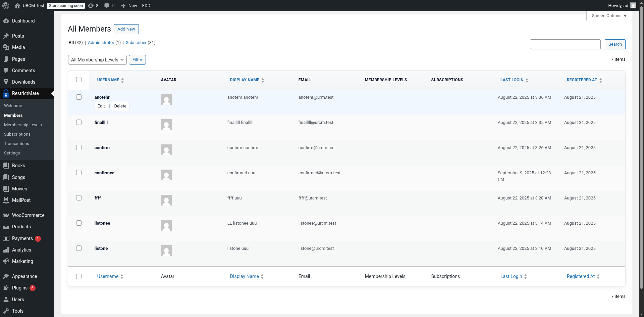Viewport: 644px width, 317px height.
Task: Click the WordPress logo icon
Action: coord(6,6)
